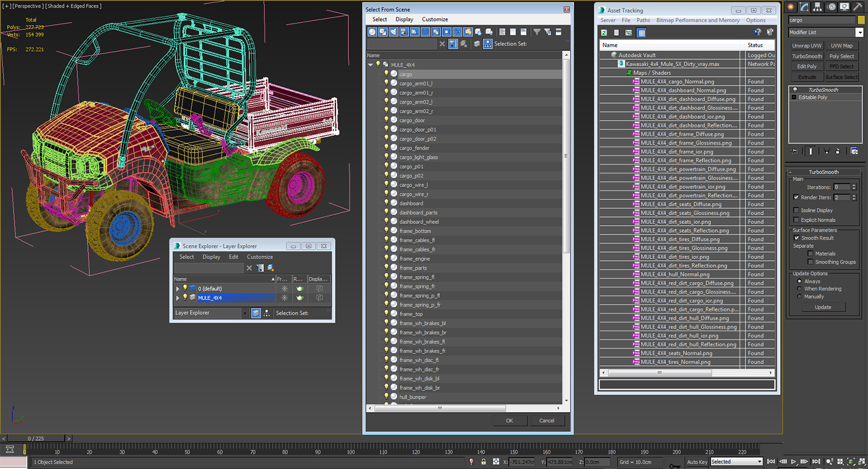Open Customize menu in Select From Scene
Screen dimensions: 868x469
[435, 19]
